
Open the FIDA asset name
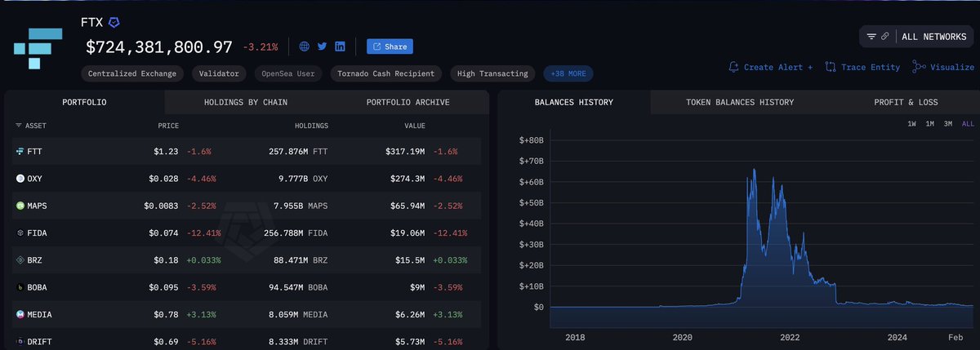point(38,233)
